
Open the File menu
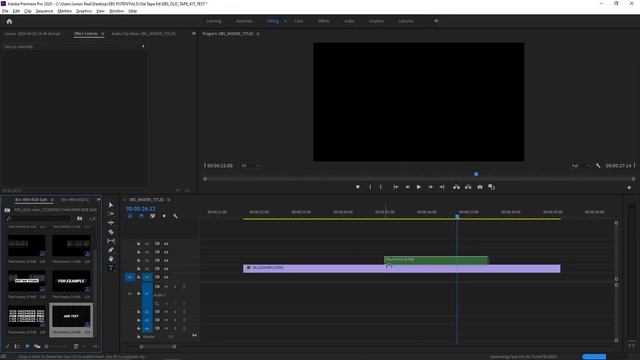tap(5, 11)
